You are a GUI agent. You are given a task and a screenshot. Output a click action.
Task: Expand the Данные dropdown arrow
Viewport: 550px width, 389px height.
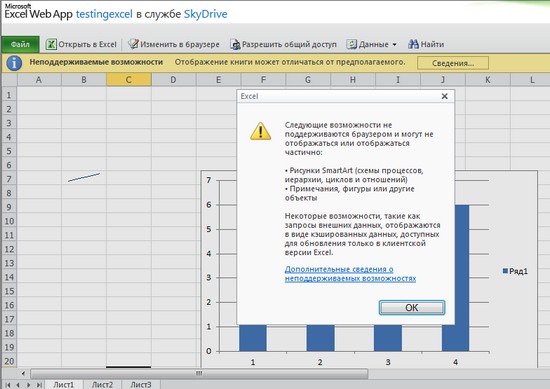point(395,45)
